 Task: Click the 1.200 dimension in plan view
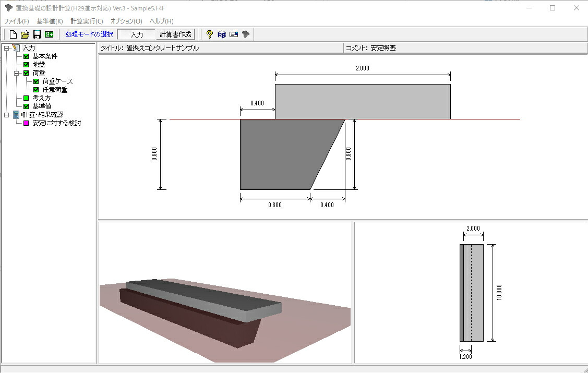pos(465,356)
